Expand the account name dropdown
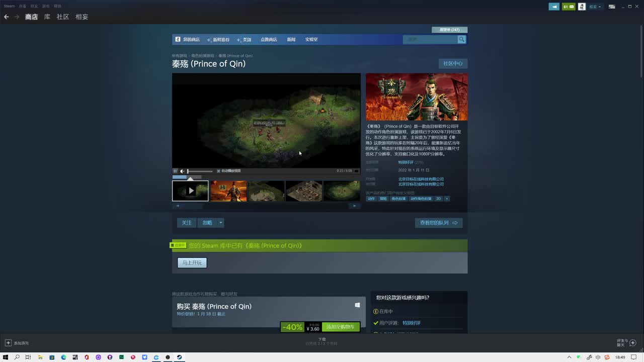Image resolution: width=644 pixels, height=362 pixels. pyautogui.click(x=595, y=7)
